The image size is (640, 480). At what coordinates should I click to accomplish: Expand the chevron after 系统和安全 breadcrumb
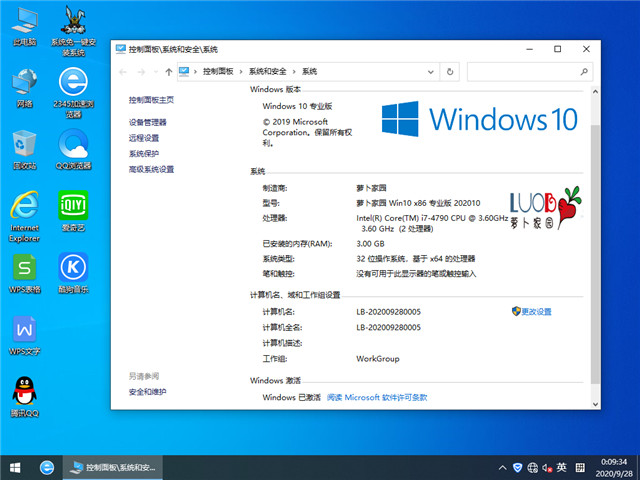[x=294, y=72]
